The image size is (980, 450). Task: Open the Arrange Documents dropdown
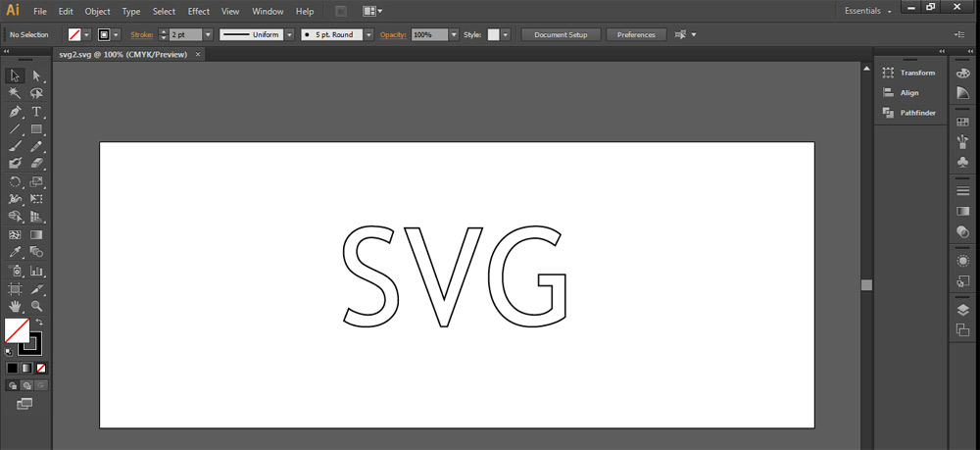tap(372, 11)
